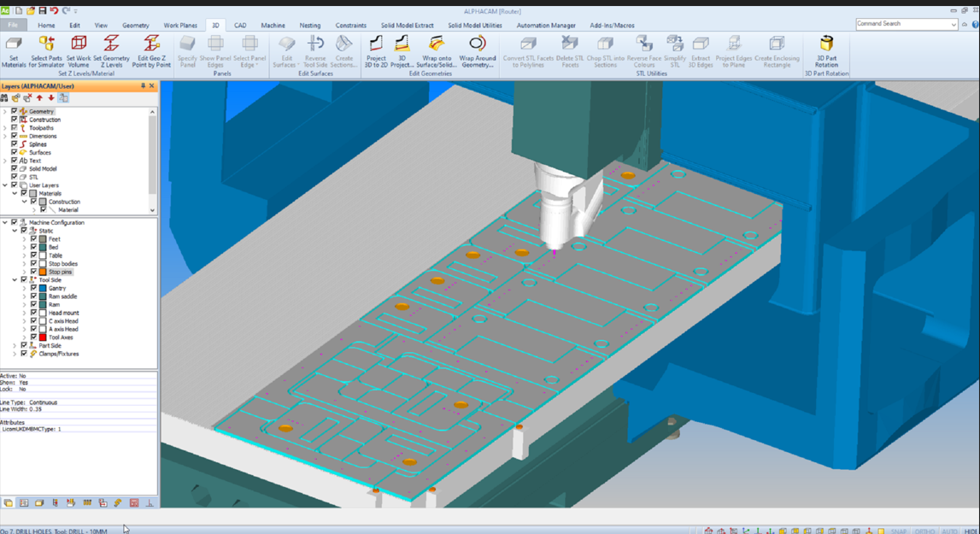Uncheck the Toolpaths layer checkbox
The height and width of the screenshot is (534, 980).
[x=15, y=128]
